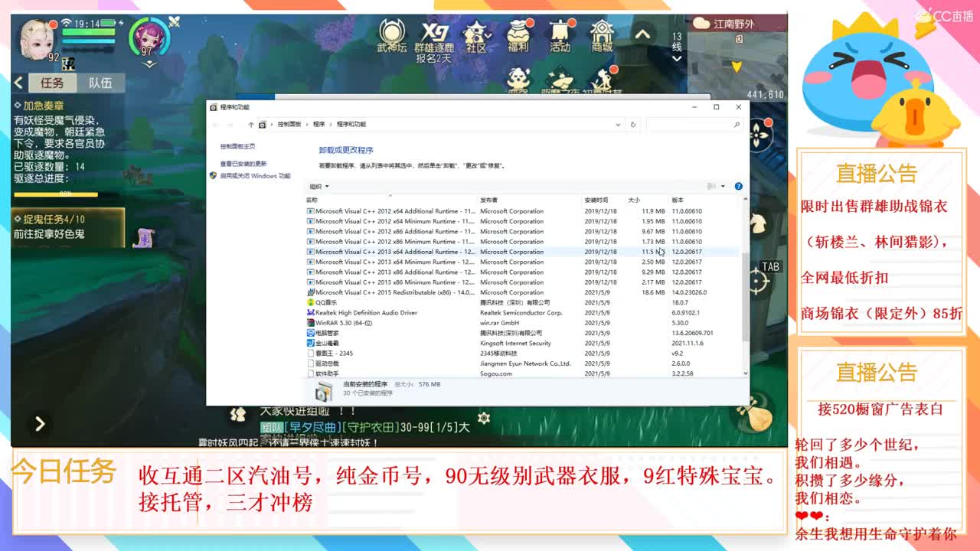Click the up-one-level arrow in explorer
This screenshot has width=980, height=551.
click(250, 124)
